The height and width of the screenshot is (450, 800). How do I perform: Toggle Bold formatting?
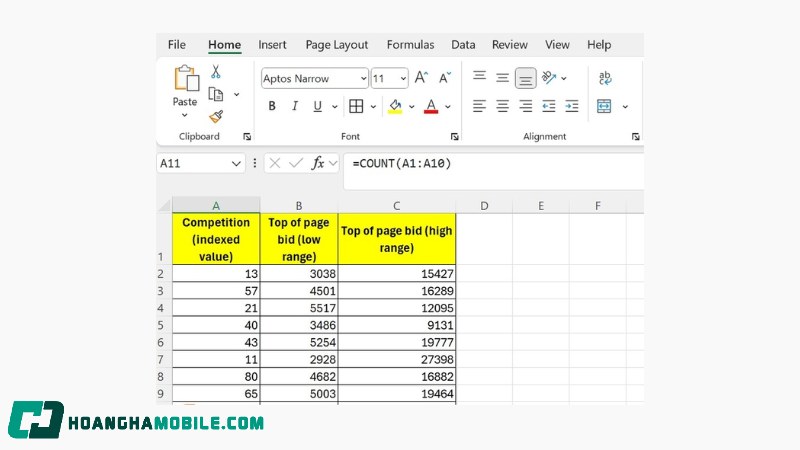(272, 106)
